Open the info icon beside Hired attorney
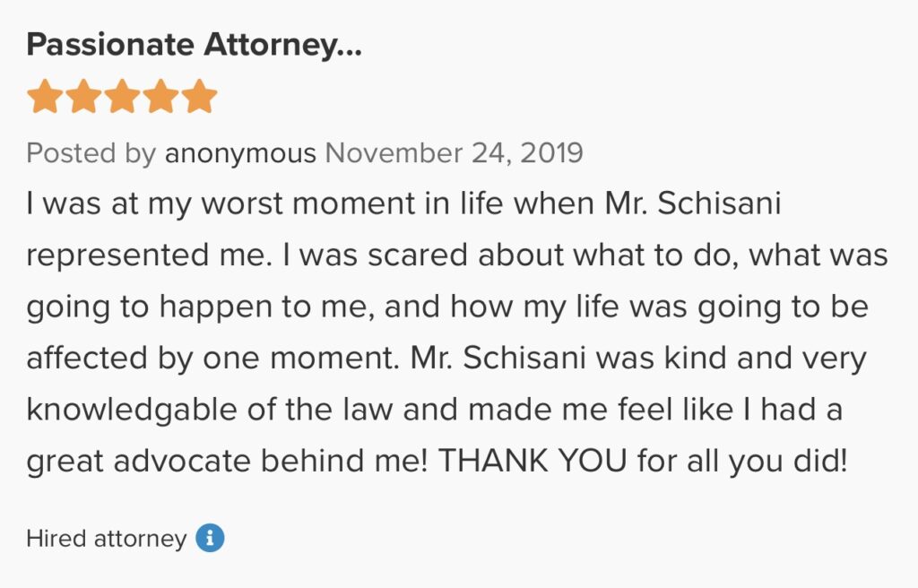This screenshot has height=588, width=918. pyautogui.click(x=210, y=539)
